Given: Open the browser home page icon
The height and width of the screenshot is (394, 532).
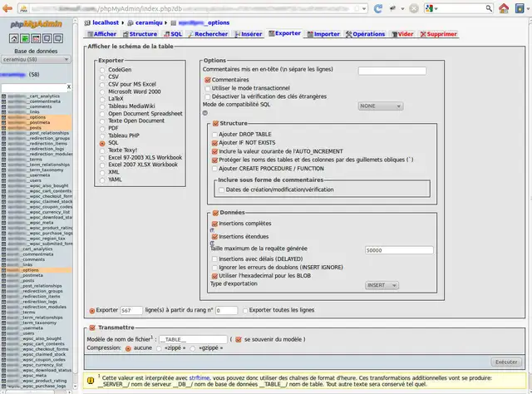Looking at the screenshot, I should click(x=504, y=8).
